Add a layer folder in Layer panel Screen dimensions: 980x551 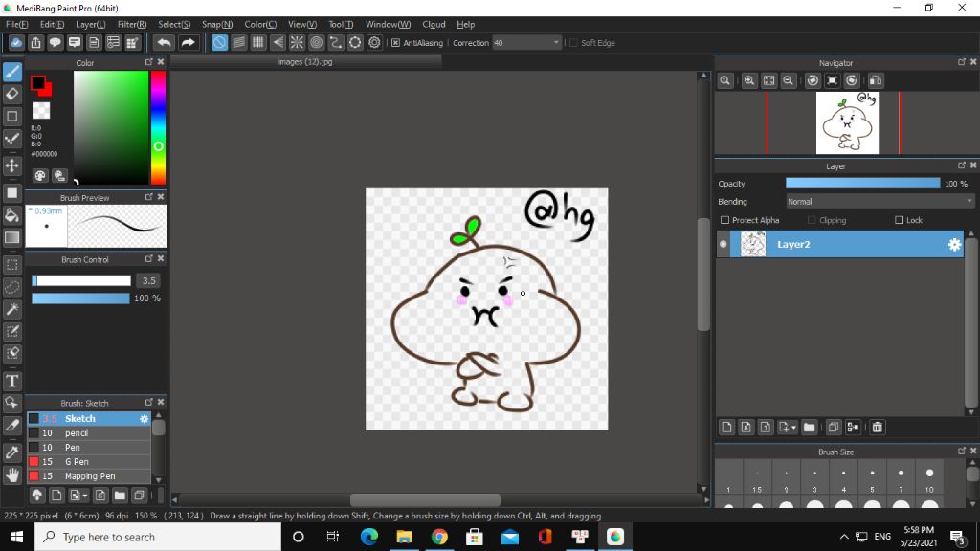pos(810,428)
